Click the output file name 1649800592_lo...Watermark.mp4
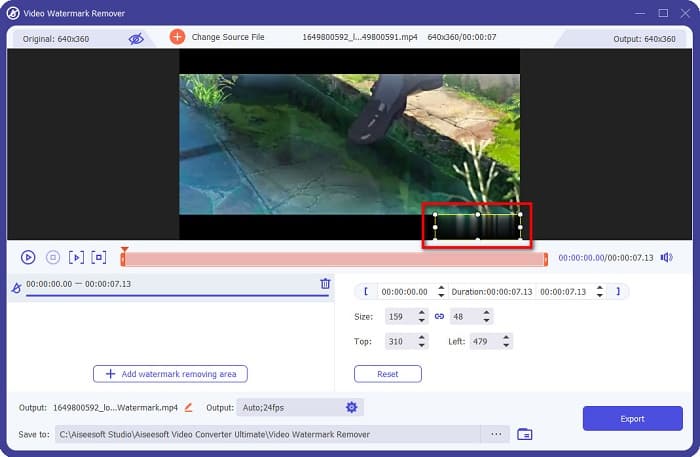The image size is (700, 457). tap(115, 407)
